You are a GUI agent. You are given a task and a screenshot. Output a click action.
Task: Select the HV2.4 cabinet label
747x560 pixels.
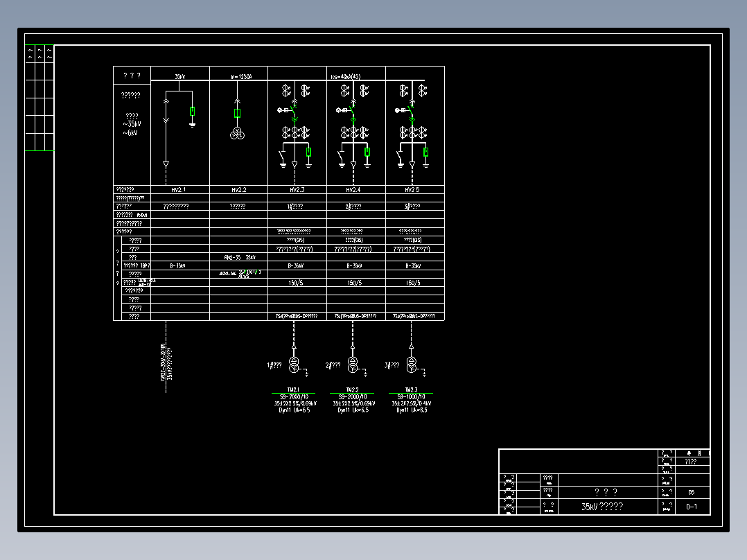(353, 190)
